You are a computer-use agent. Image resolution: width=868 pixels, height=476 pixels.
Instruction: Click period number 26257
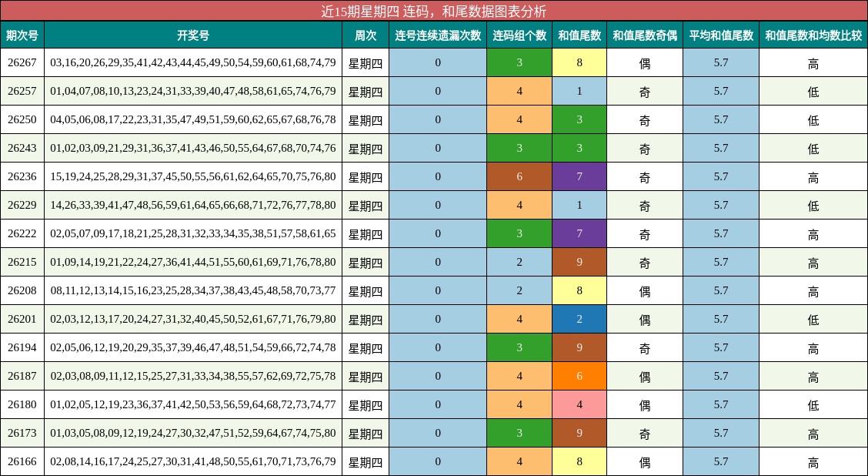click(x=22, y=91)
